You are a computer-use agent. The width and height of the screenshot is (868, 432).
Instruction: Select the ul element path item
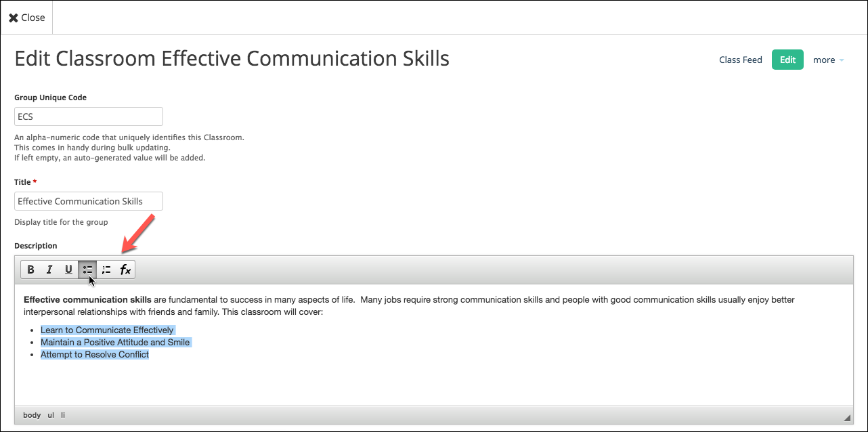point(51,415)
